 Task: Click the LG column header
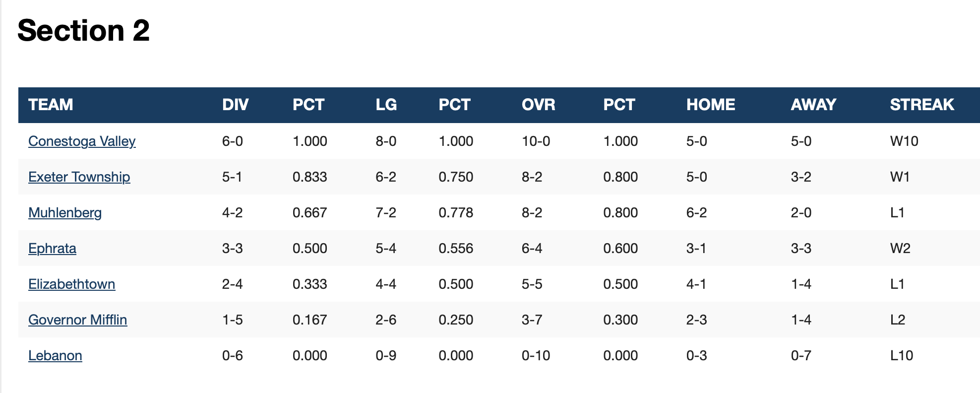point(386,105)
